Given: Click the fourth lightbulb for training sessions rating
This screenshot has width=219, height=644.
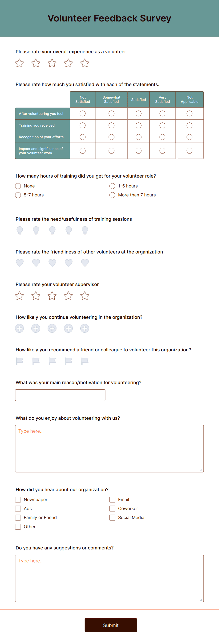Looking at the screenshot, I should (69, 230).
